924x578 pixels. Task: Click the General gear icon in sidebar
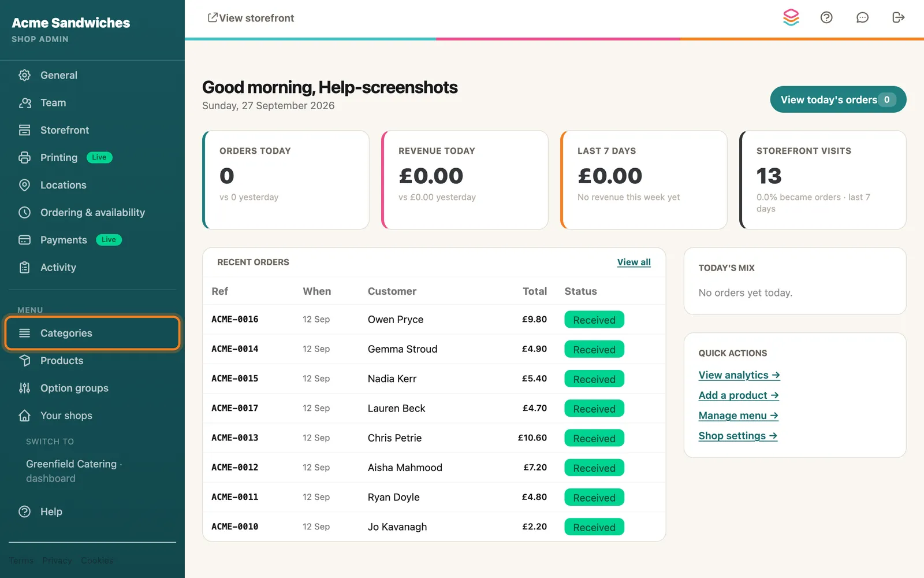click(24, 75)
